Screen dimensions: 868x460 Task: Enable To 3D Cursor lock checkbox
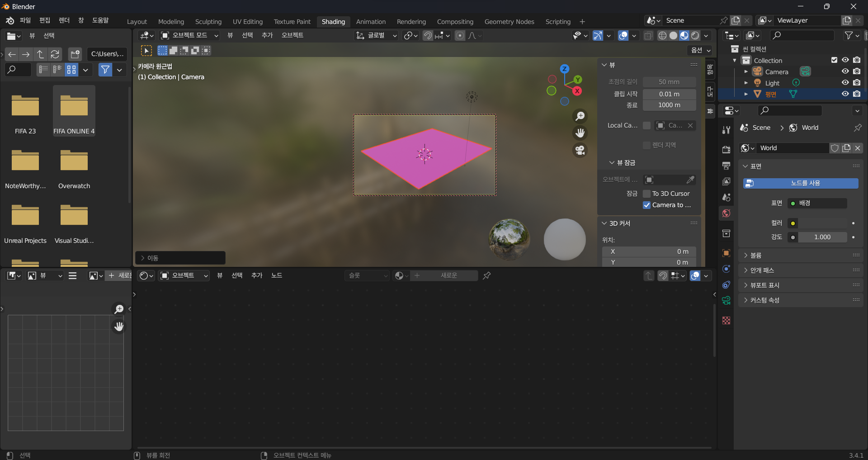[x=647, y=194]
